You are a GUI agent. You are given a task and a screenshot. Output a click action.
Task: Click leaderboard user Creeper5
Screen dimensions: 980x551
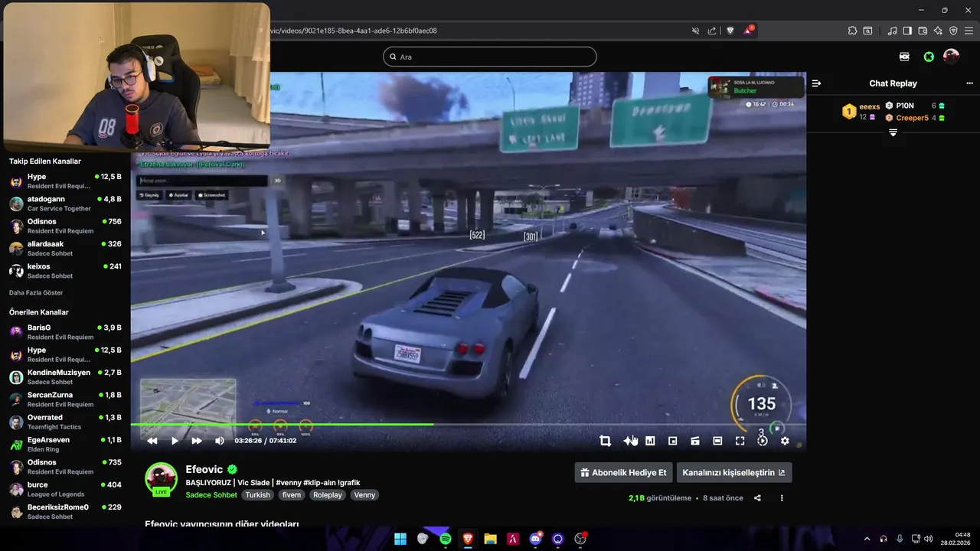coord(912,118)
